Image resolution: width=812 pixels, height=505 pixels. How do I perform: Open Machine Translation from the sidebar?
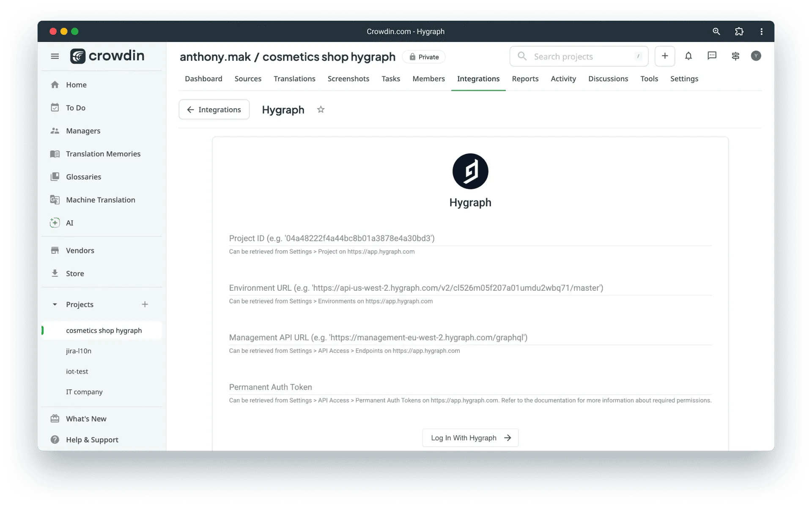coord(100,199)
